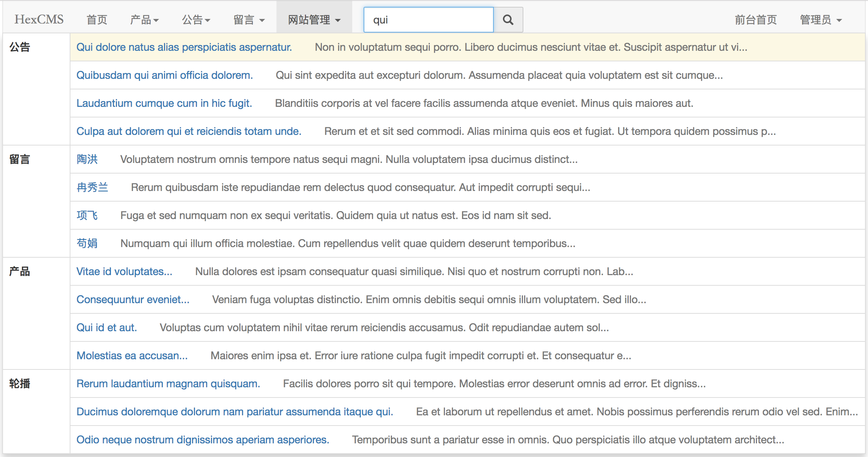This screenshot has width=868, height=457.
Task: Open product Qui id et aut
Action: pyautogui.click(x=106, y=327)
